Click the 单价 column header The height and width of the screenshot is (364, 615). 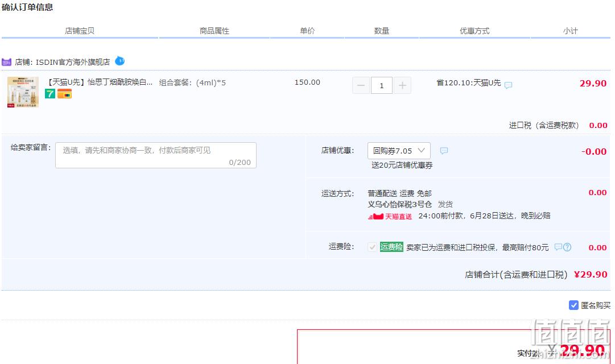(x=307, y=31)
